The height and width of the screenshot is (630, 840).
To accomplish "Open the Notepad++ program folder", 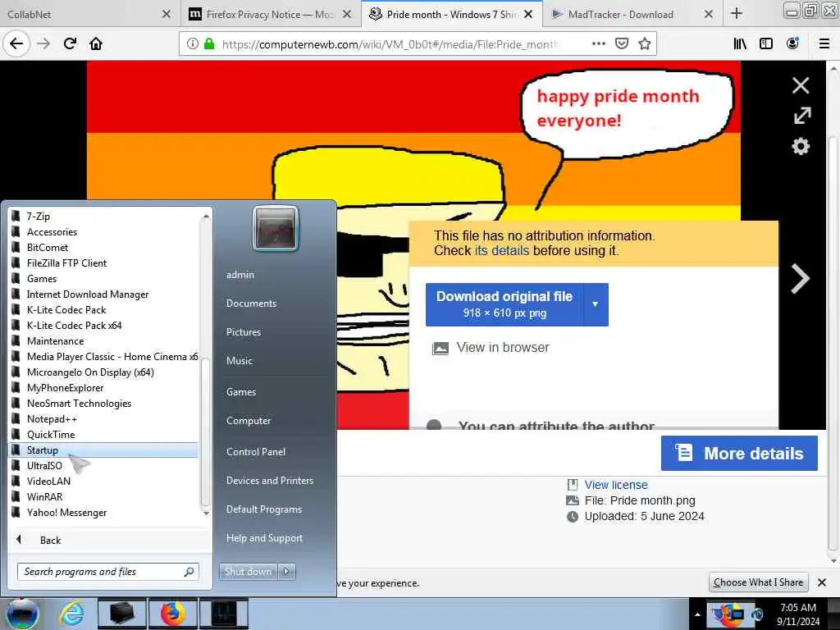I will click(x=104, y=419).
